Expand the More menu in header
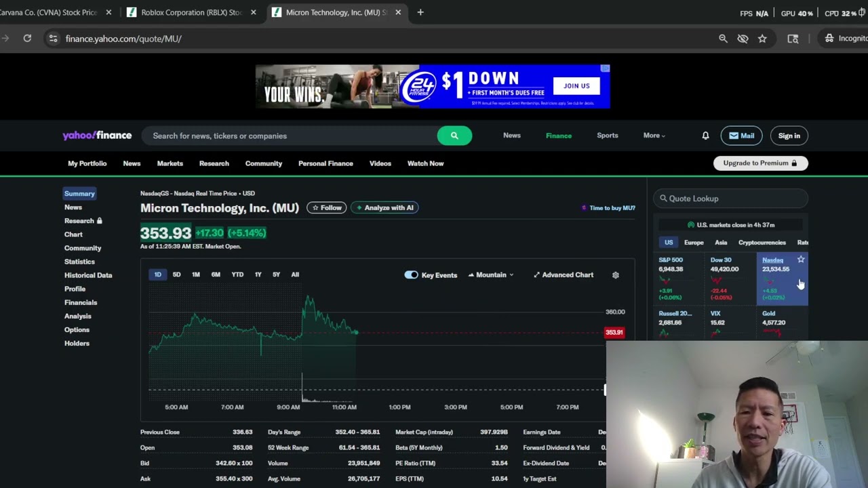Screen dimensions: 868x488 654,136
